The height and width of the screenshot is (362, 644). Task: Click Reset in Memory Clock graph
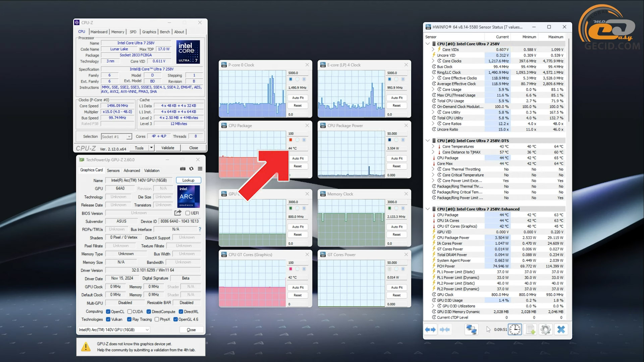[x=397, y=235]
